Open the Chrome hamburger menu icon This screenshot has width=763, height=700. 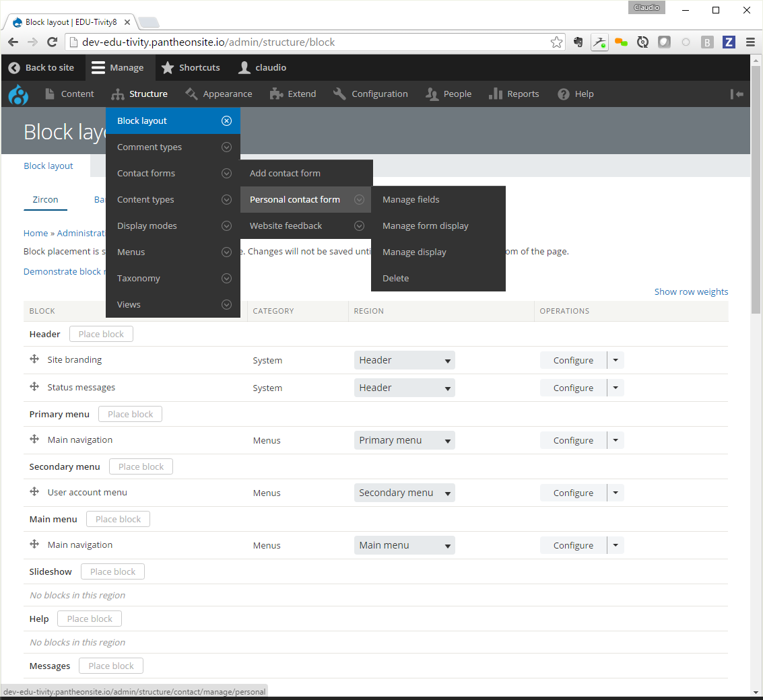(750, 42)
